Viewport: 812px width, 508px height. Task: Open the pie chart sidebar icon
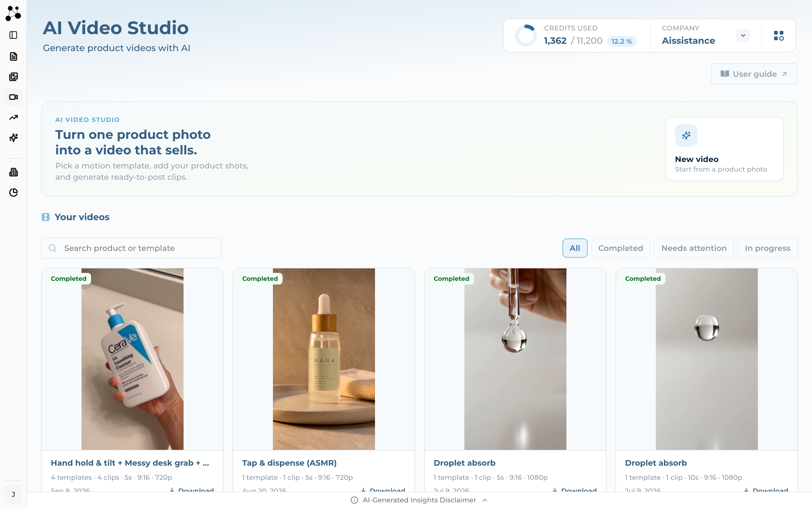pos(14,192)
